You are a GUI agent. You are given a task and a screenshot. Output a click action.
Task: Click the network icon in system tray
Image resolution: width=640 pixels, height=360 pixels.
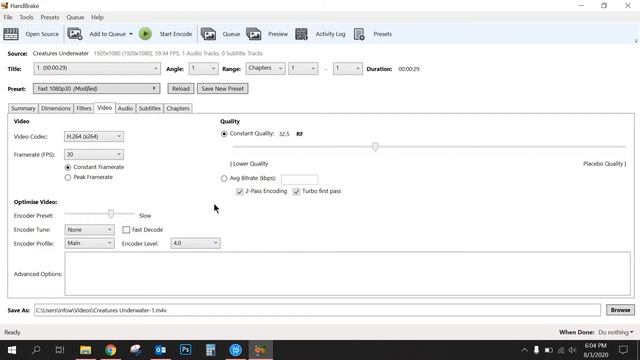point(561,350)
